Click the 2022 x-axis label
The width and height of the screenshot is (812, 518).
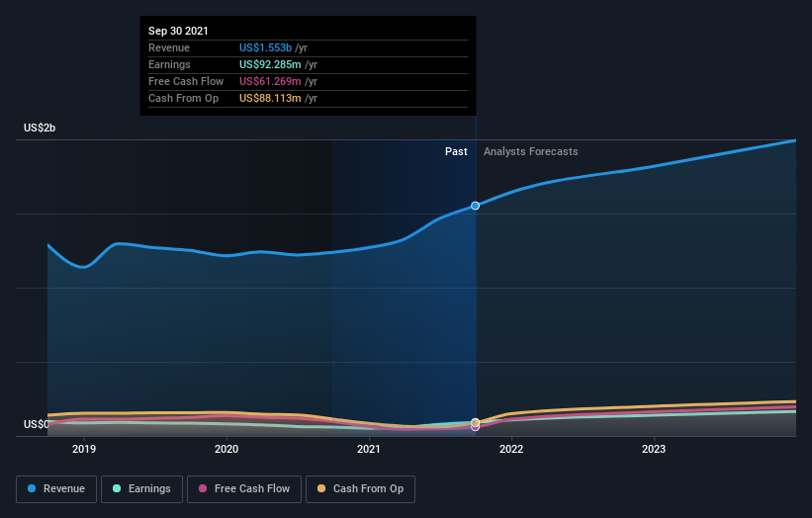coord(511,449)
